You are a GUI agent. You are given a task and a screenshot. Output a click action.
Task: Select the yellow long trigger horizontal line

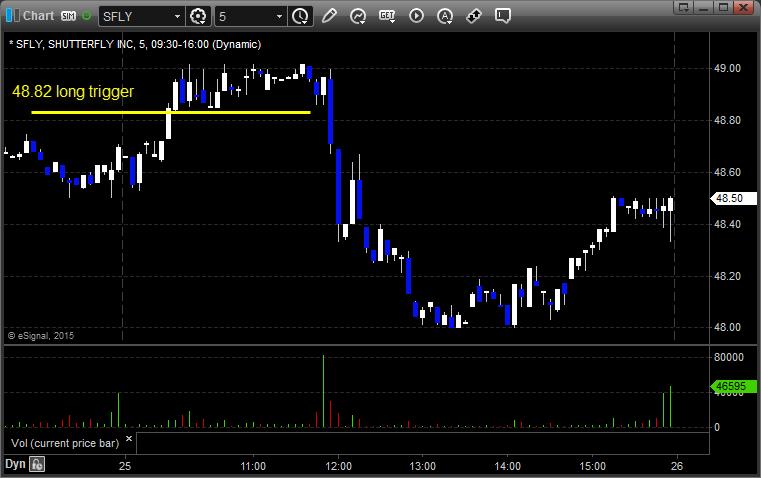171,113
